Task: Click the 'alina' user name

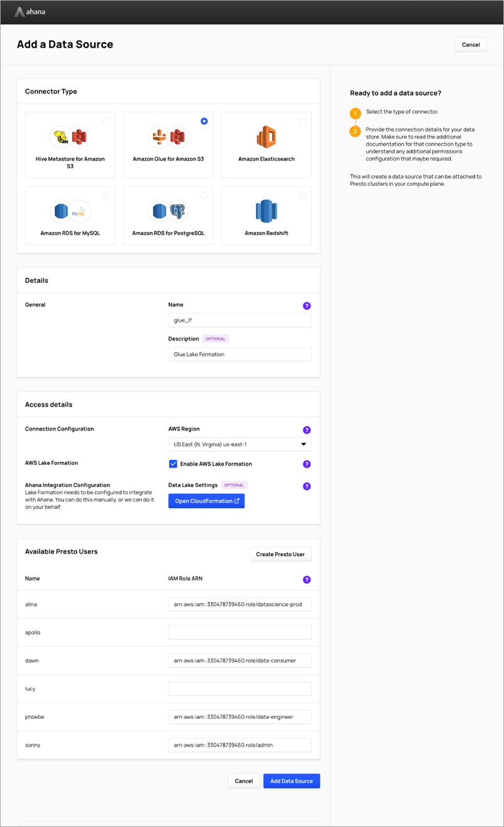Action: [x=31, y=605]
